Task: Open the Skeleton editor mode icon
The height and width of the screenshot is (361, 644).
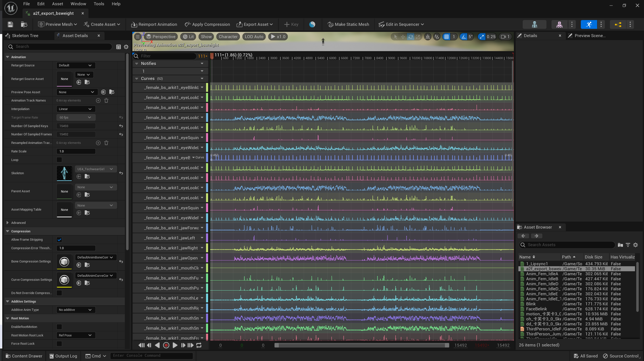Action: point(534,24)
